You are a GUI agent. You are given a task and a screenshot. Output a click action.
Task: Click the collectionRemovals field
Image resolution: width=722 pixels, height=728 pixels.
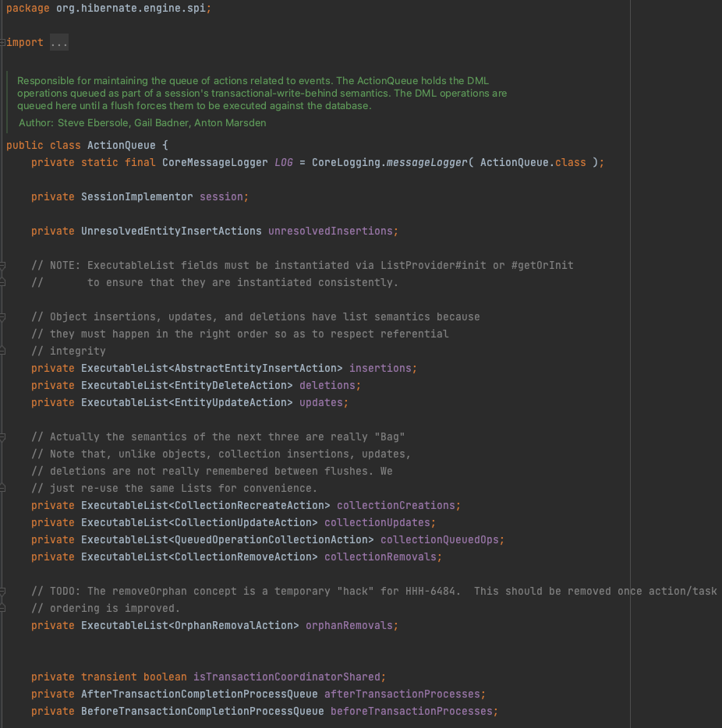click(380, 557)
